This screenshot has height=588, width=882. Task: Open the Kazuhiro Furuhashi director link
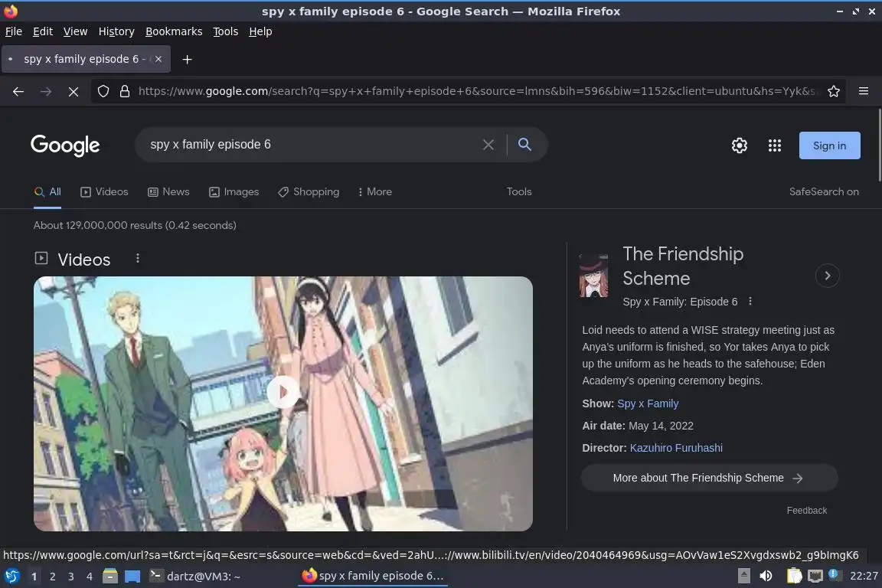click(x=676, y=448)
